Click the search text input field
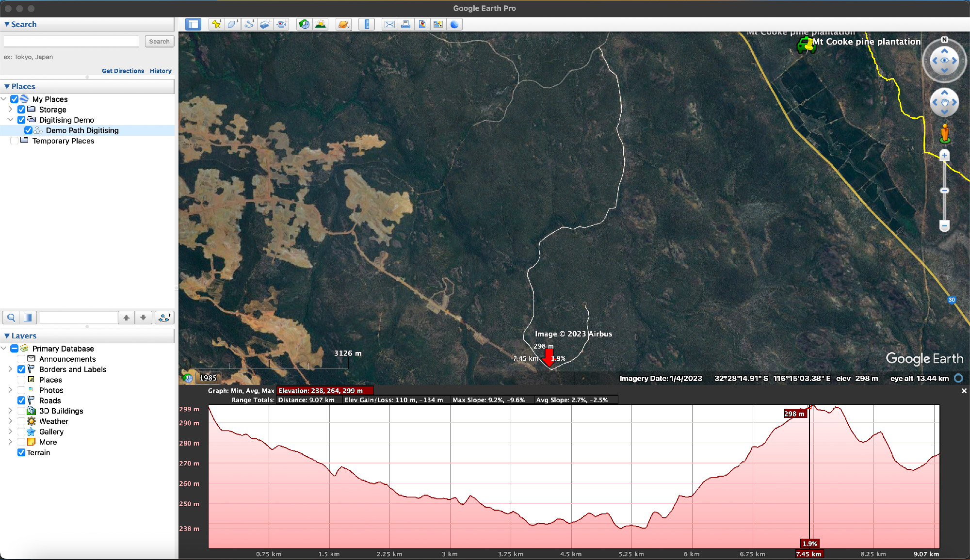Screen dimensions: 970x560 (71, 42)
